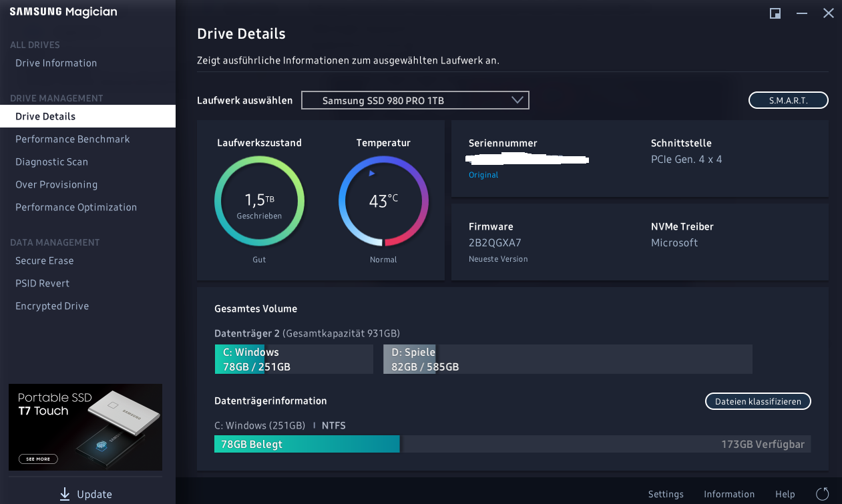Click the Neueste Version status text
The height and width of the screenshot is (504, 842).
pos(498,259)
